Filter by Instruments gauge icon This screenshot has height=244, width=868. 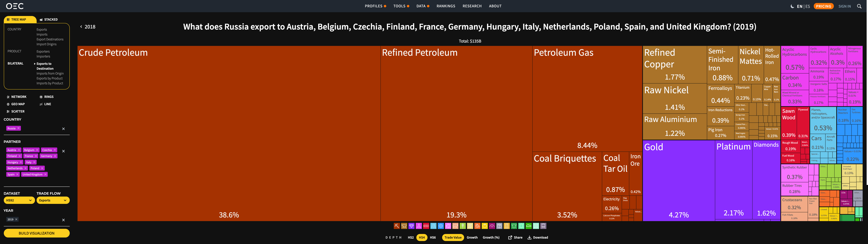(492, 226)
